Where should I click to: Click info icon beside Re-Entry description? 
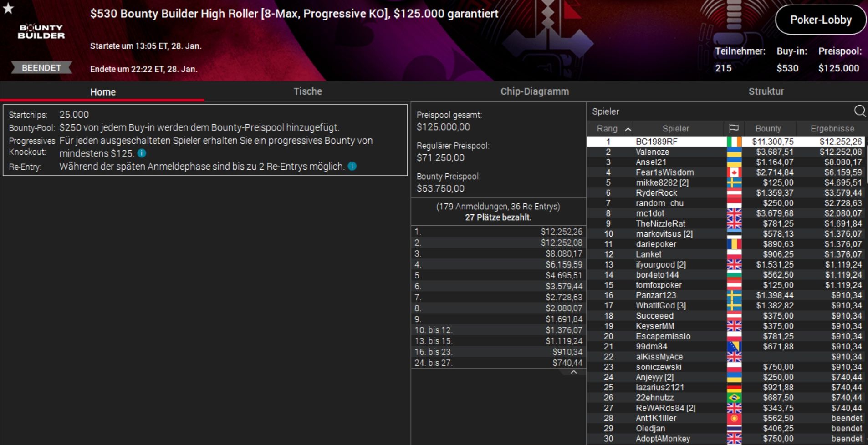(352, 167)
